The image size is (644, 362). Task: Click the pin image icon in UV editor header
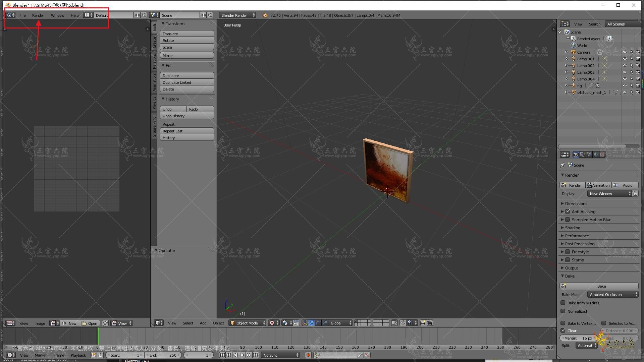105,323
